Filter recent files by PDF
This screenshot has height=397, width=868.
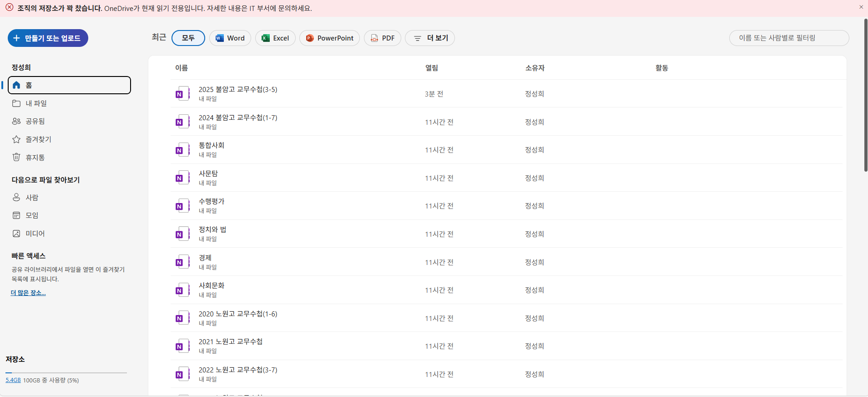[x=383, y=38]
